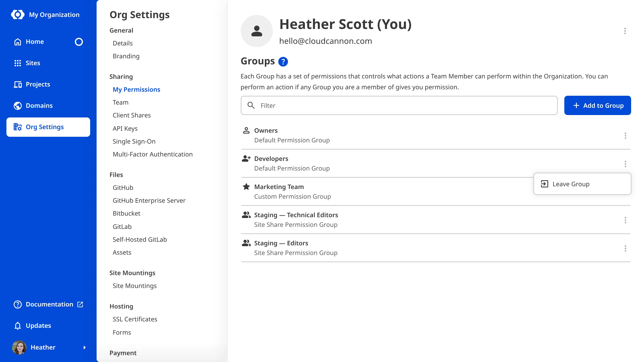Viewport: 644px width, 362px height.
Task: Open Assets settings
Action: tap(122, 252)
